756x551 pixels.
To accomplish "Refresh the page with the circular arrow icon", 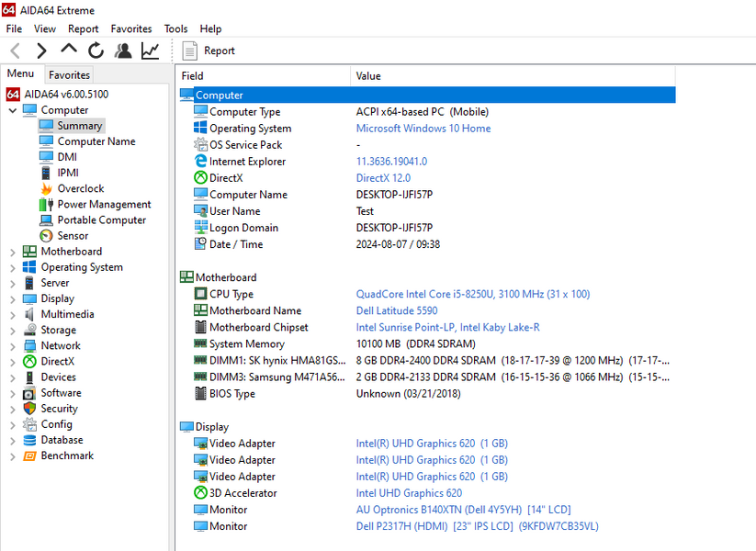I will pos(96,51).
